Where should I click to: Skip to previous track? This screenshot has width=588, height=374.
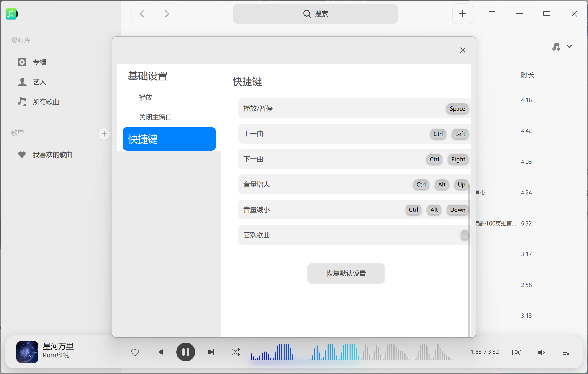[160, 352]
